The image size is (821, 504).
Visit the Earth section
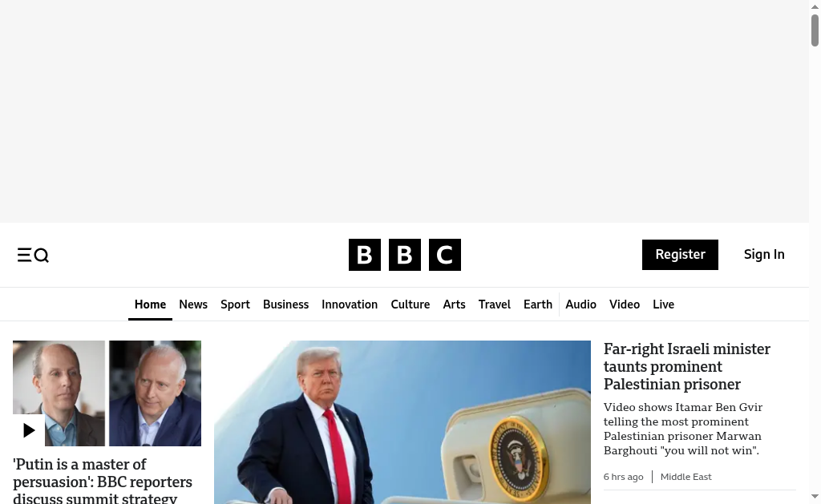point(538,304)
